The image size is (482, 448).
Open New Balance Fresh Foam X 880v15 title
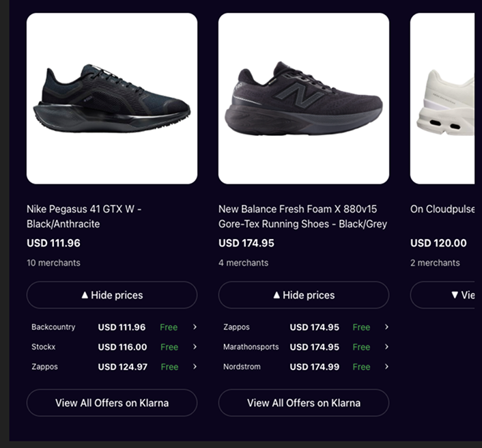click(x=302, y=216)
